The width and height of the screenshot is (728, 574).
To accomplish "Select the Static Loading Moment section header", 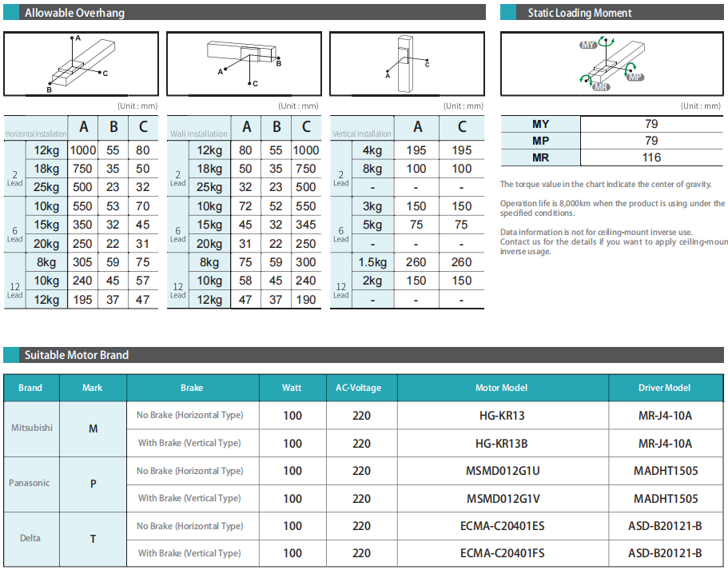I will [x=579, y=13].
